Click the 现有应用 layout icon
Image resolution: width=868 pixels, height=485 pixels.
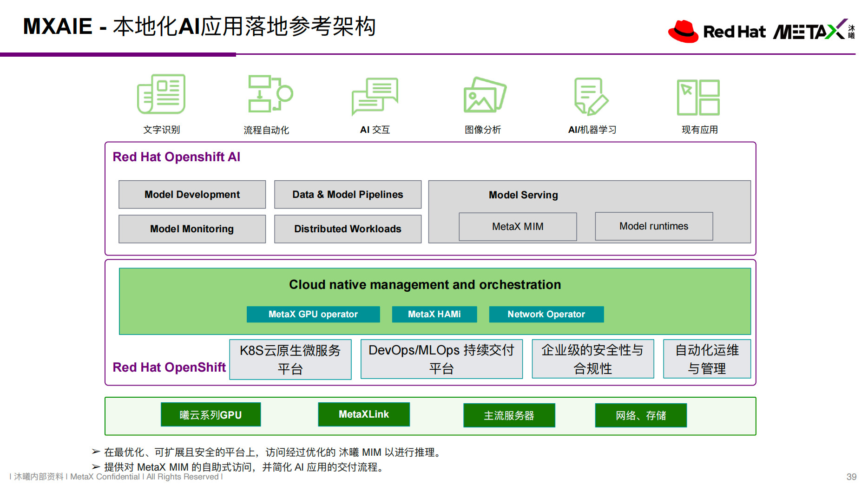coord(698,97)
